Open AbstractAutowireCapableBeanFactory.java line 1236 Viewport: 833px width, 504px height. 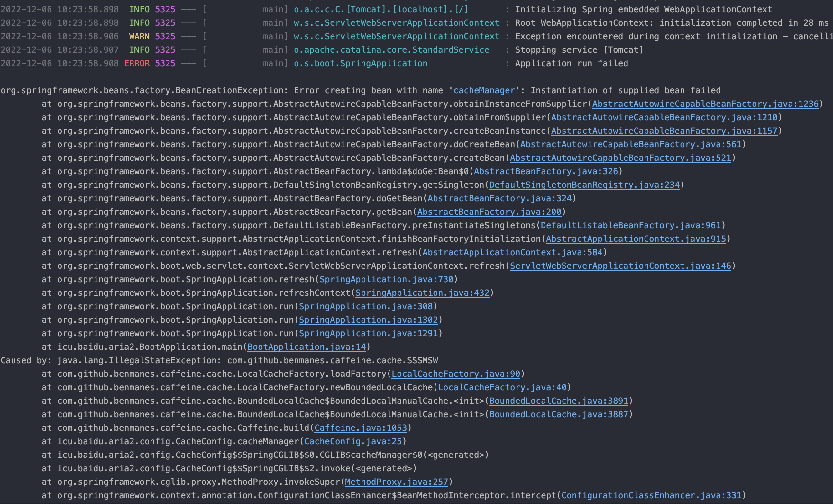point(705,104)
